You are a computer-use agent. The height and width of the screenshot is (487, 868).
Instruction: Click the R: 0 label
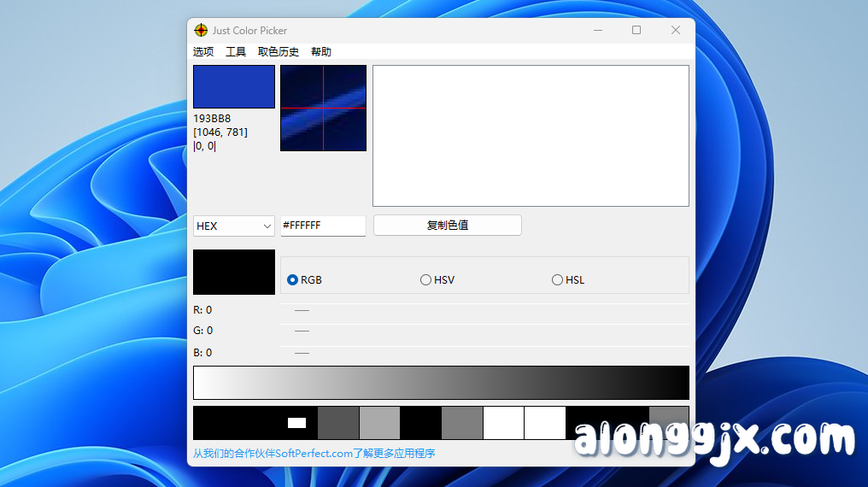coord(202,310)
